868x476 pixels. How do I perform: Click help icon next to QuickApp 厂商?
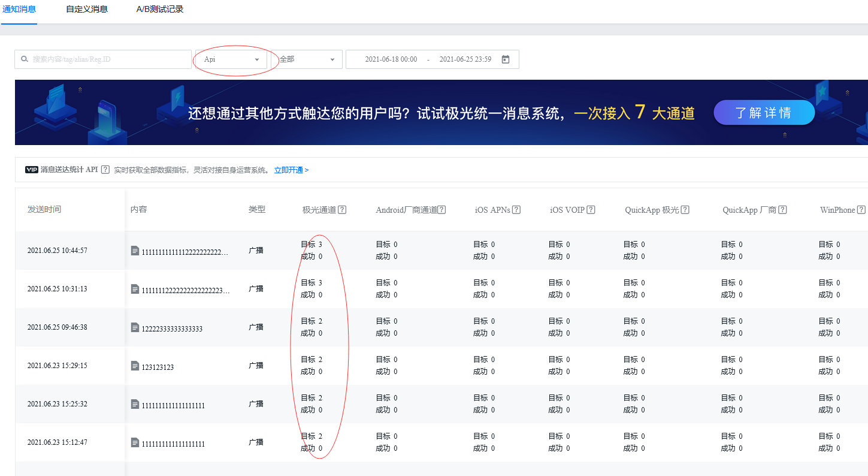pyautogui.click(x=782, y=210)
